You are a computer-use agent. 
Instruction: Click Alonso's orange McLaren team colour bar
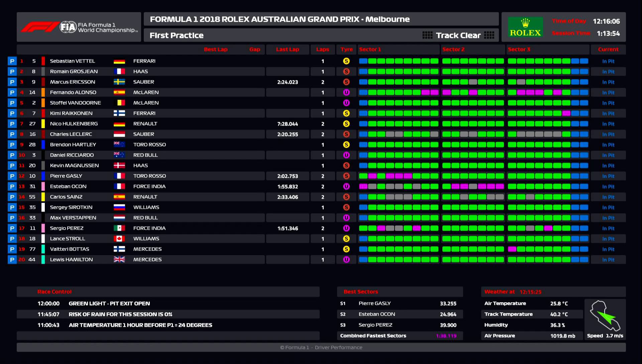[x=43, y=93]
